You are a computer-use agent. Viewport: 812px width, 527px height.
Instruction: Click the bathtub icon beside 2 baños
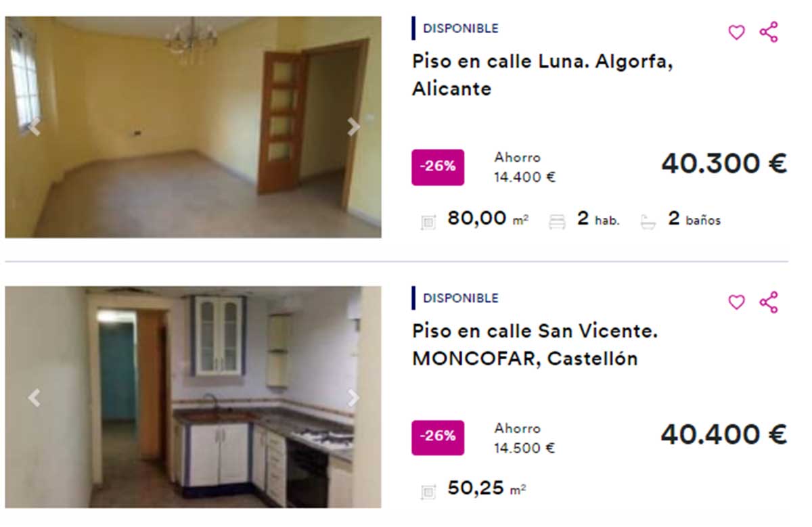(x=648, y=221)
